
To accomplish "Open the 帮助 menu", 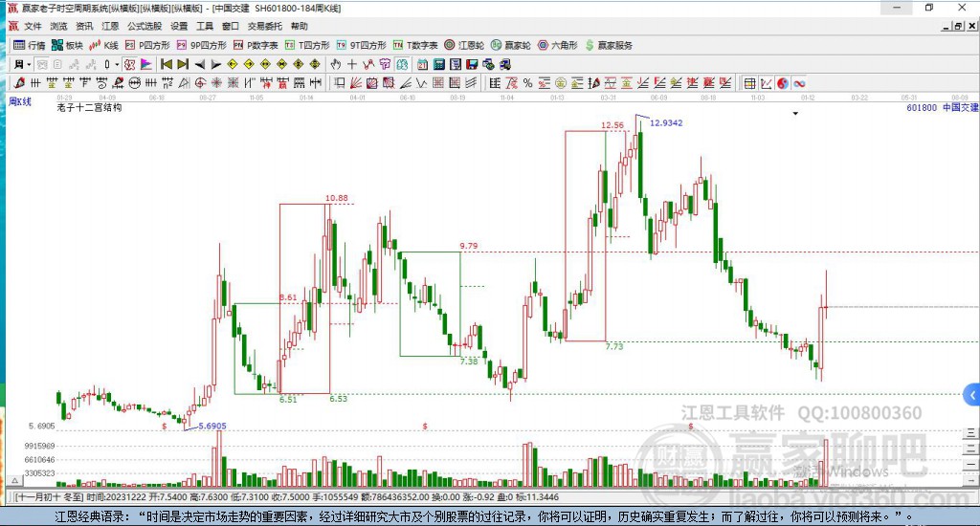I will point(299,26).
